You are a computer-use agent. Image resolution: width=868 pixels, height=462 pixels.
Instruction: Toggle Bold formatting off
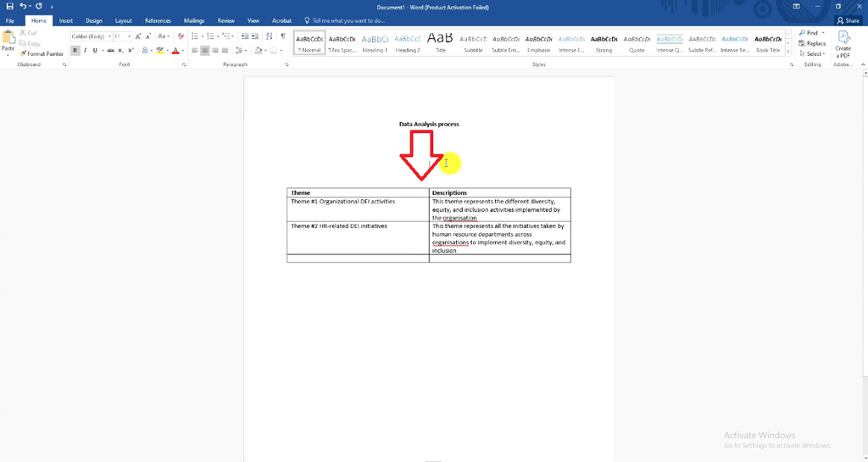pyautogui.click(x=75, y=50)
